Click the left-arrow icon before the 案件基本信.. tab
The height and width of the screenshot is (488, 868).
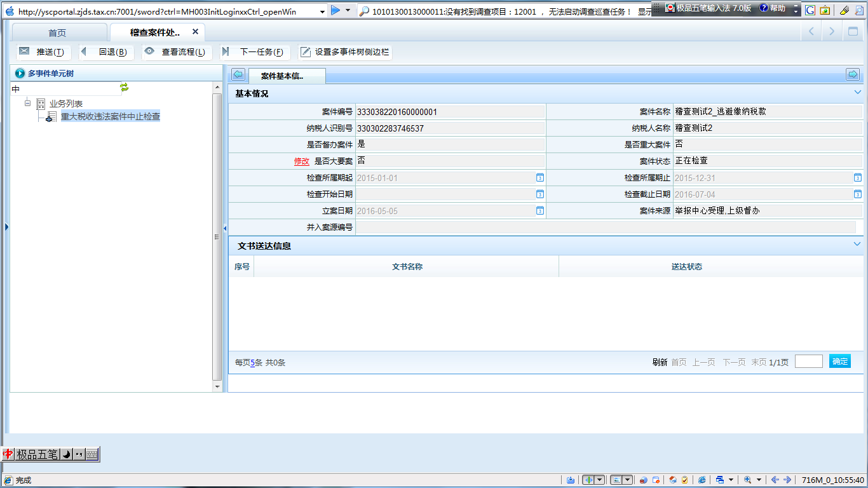238,75
